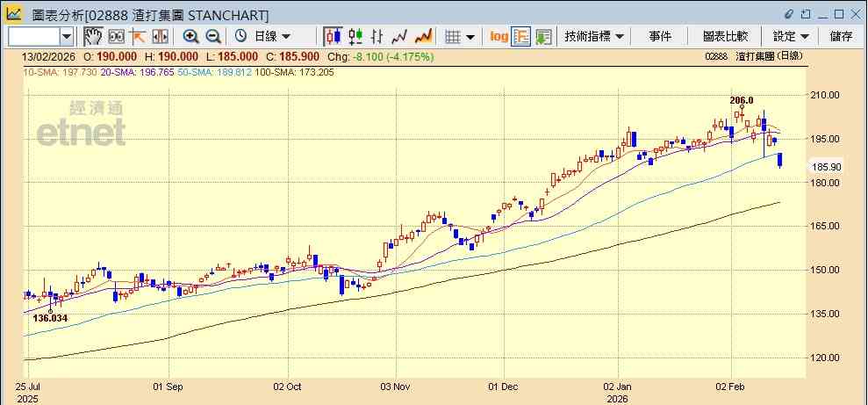This screenshot has width=868, height=405.
Task: Click the 120.00 price axis label
Action: pyautogui.click(x=825, y=358)
